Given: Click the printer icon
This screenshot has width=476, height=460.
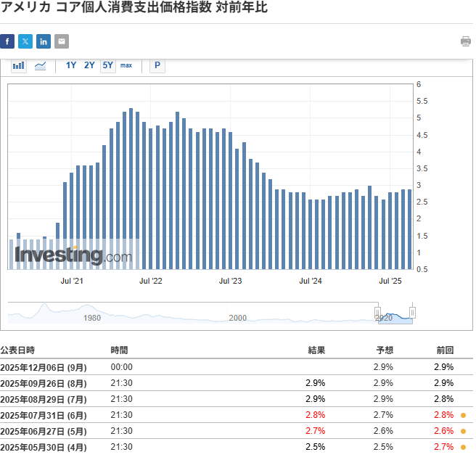Looking at the screenshot, I should (466, 41).
